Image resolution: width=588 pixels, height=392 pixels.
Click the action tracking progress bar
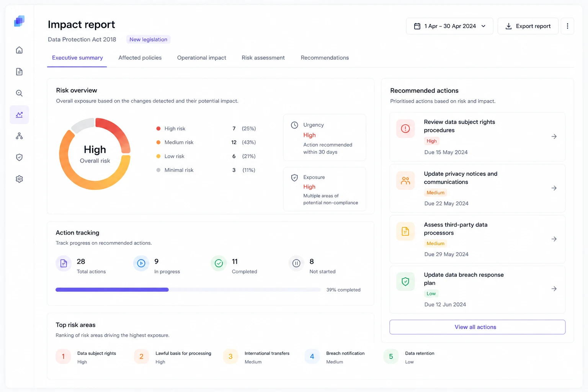(x=188, y=290)
